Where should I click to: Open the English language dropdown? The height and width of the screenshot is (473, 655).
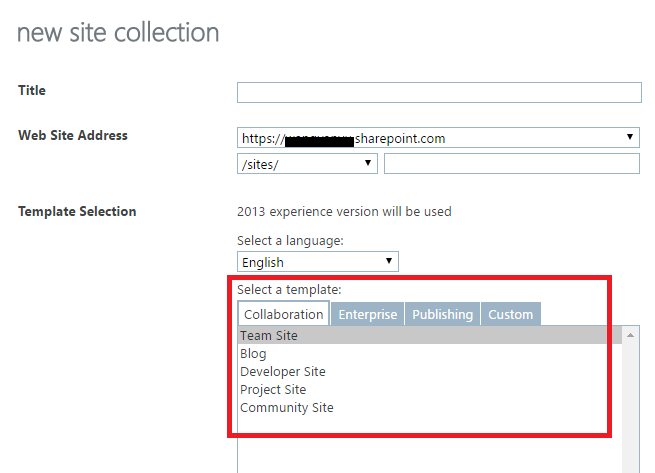[x=317, y=262]
